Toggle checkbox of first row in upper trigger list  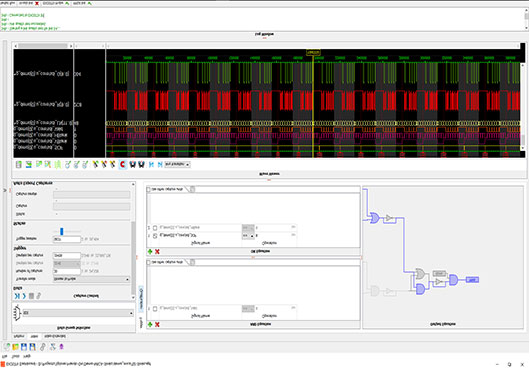coord(155,228)
